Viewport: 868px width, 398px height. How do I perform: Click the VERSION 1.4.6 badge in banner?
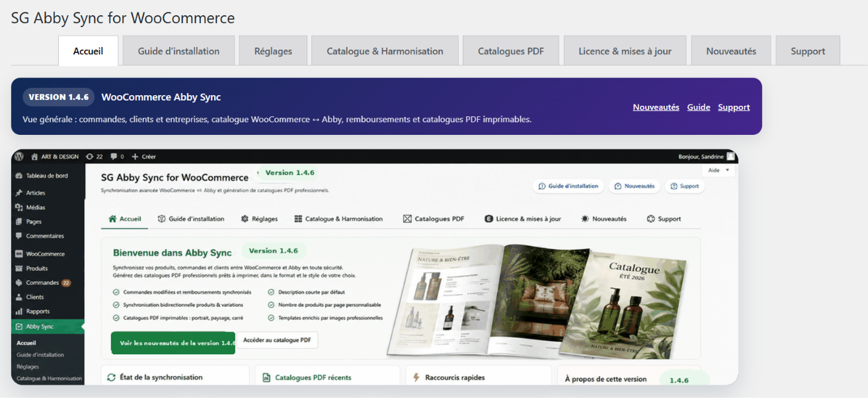59,97
